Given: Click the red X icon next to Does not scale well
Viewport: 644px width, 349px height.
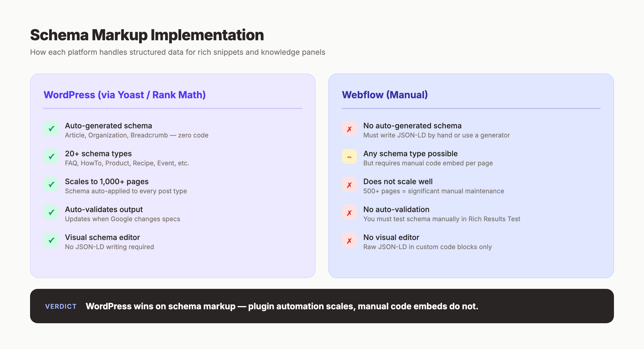Looking at the screenshot, I should [349, 184].
